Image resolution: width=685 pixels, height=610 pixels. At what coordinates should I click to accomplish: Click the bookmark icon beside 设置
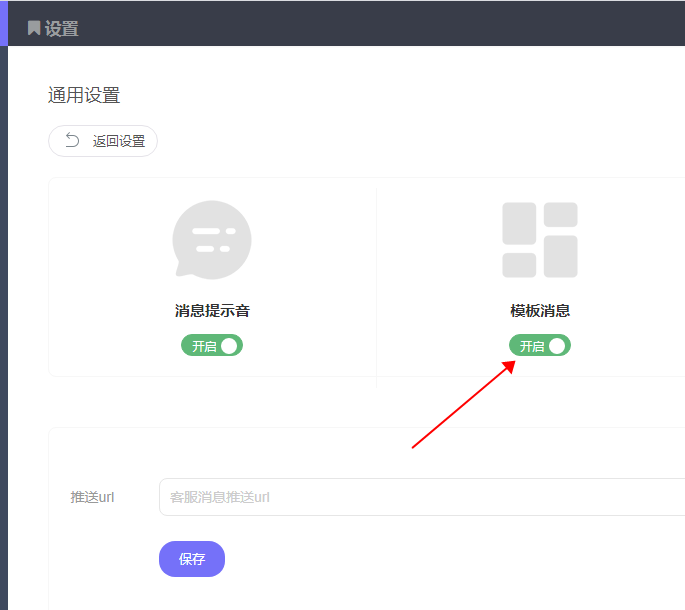pyautogui.click(x=34, y=28)
